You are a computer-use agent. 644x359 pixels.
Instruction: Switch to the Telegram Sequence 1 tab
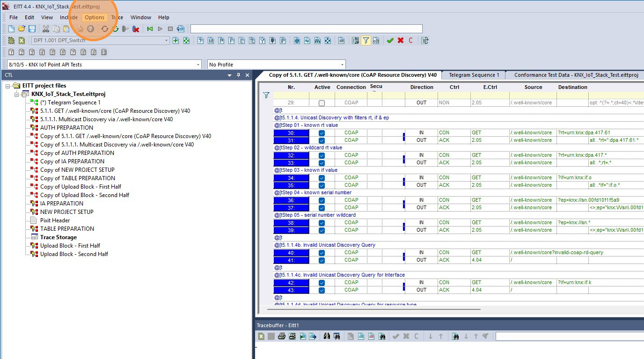tap(474, 75)
